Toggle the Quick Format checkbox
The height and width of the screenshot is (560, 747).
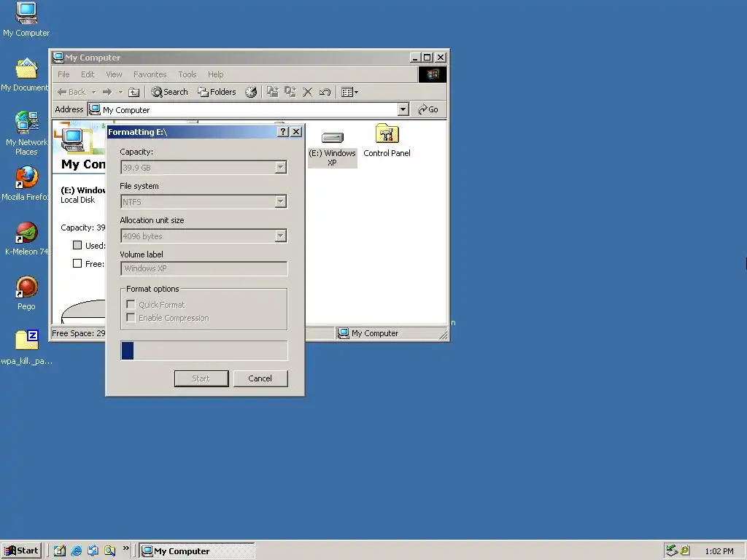point(131,304)
